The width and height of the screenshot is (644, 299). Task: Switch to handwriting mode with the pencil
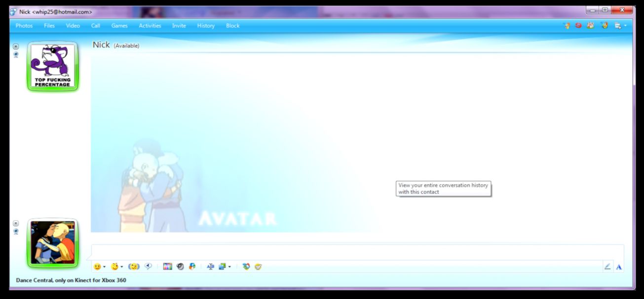(608, 266)
